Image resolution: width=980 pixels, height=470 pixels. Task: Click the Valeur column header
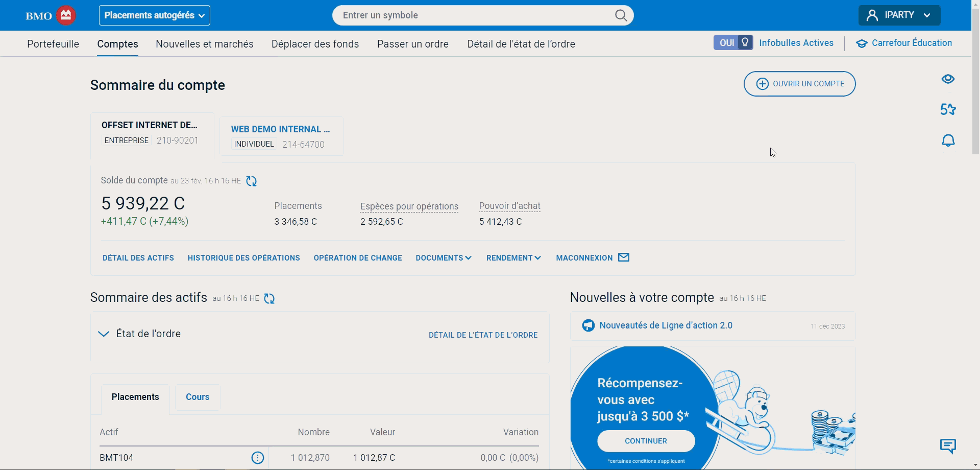[382, 432]
